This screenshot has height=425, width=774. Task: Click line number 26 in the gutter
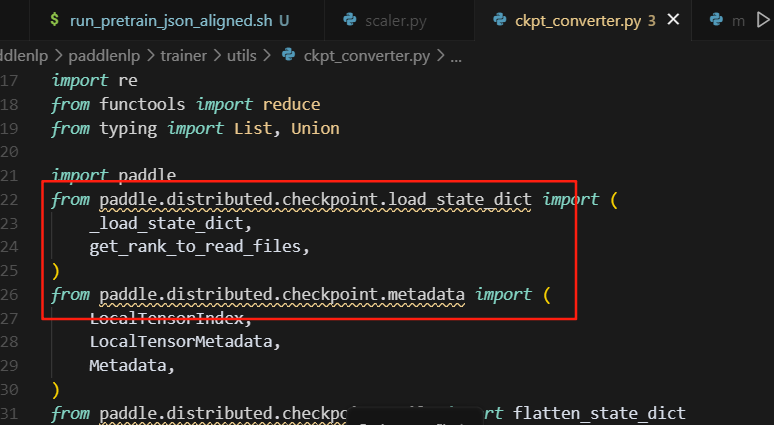pyautogui.click(x=10, y=295)
